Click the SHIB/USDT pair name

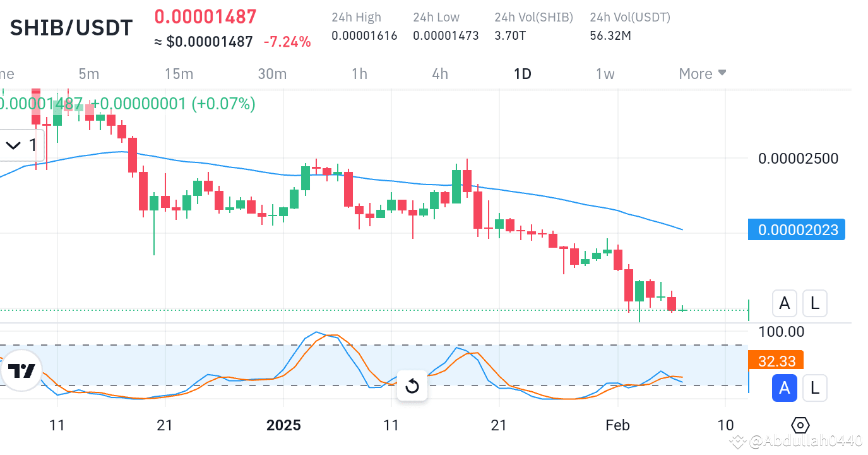coord(71,27)
